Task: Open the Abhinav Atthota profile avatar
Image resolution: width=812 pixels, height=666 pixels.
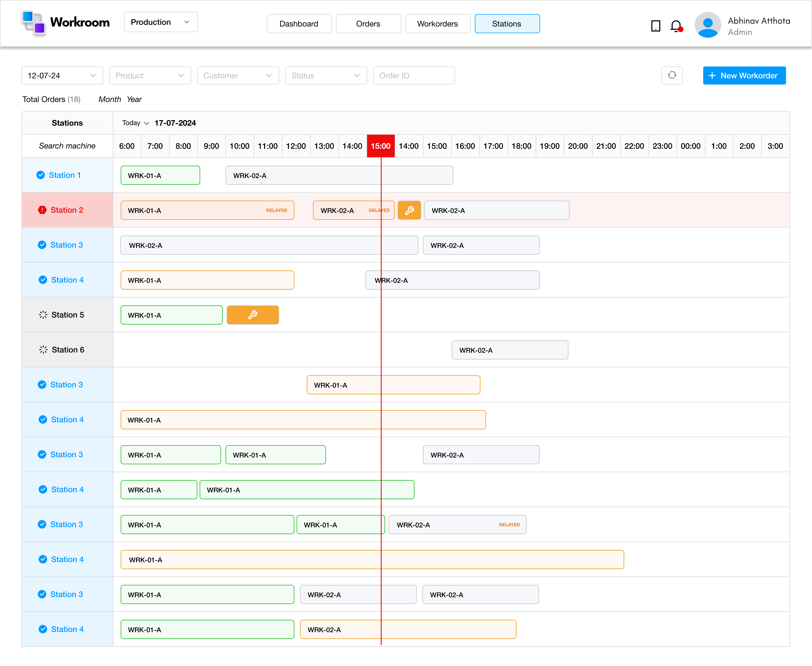Action: pos(708,25)
